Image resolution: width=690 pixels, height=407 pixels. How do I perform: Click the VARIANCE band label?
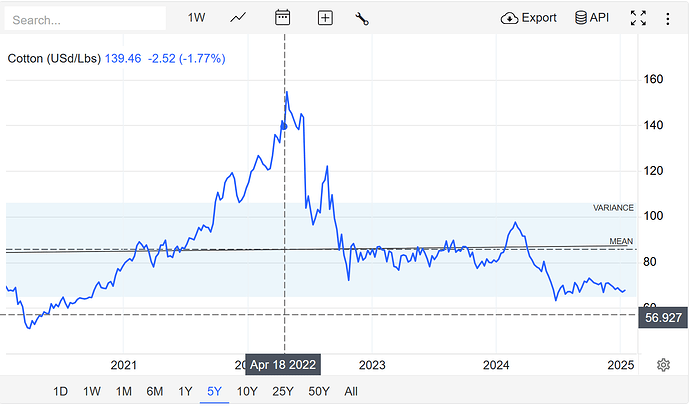click(x=613, y=208)
